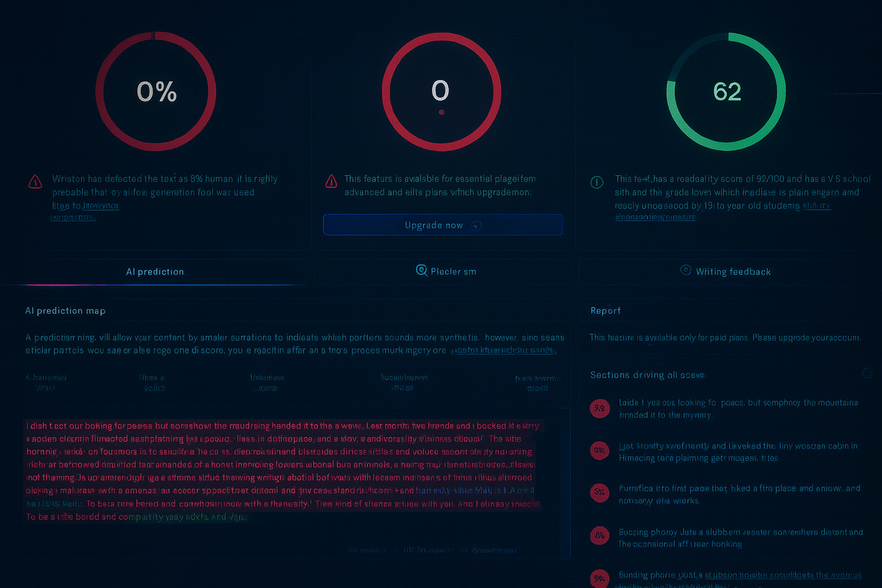Click the warning triangle in the plagiarism card
Viewport: 882px width, 588px height.
(x=331, y=182)
